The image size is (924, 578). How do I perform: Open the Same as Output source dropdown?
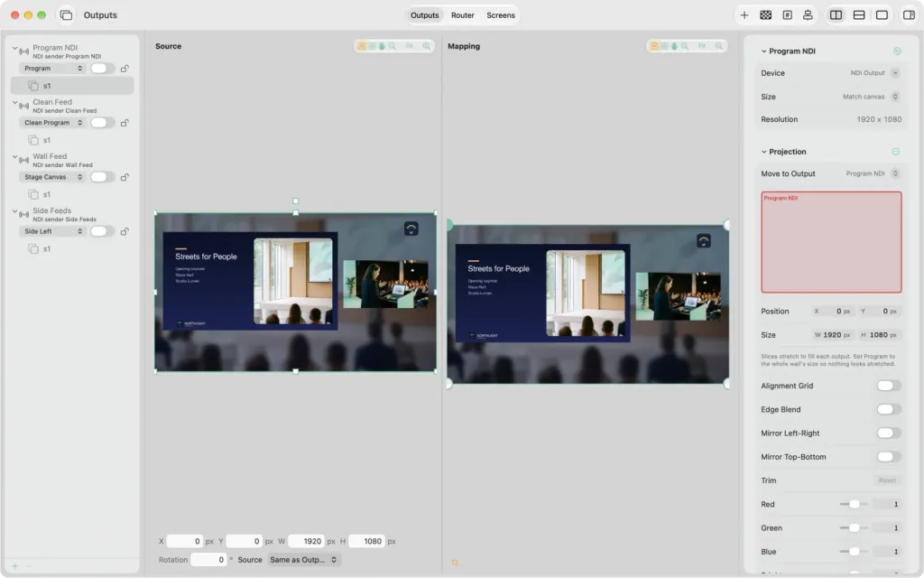click(x=303, y=560)
